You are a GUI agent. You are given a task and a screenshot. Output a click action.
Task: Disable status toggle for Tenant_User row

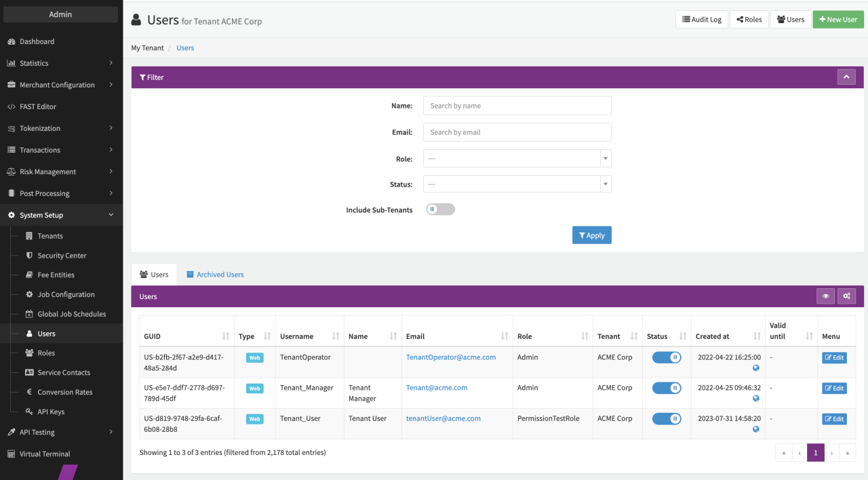pyautogui.click(x=667, y=419)
